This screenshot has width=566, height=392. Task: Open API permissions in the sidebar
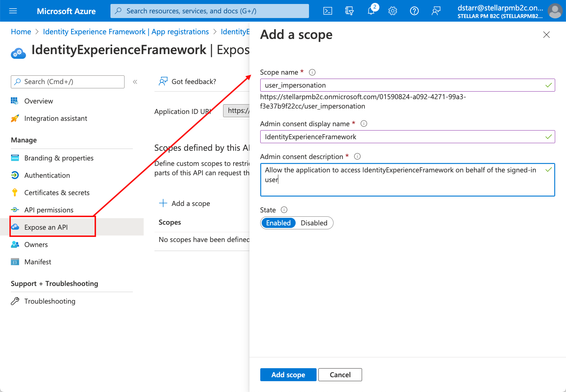pos(49,210)
